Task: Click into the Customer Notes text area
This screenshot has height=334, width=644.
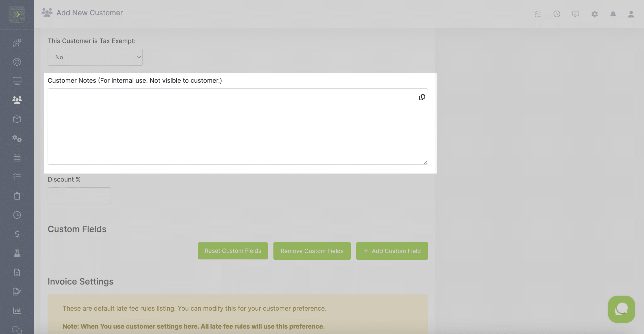Action: (x=238, y=126)
